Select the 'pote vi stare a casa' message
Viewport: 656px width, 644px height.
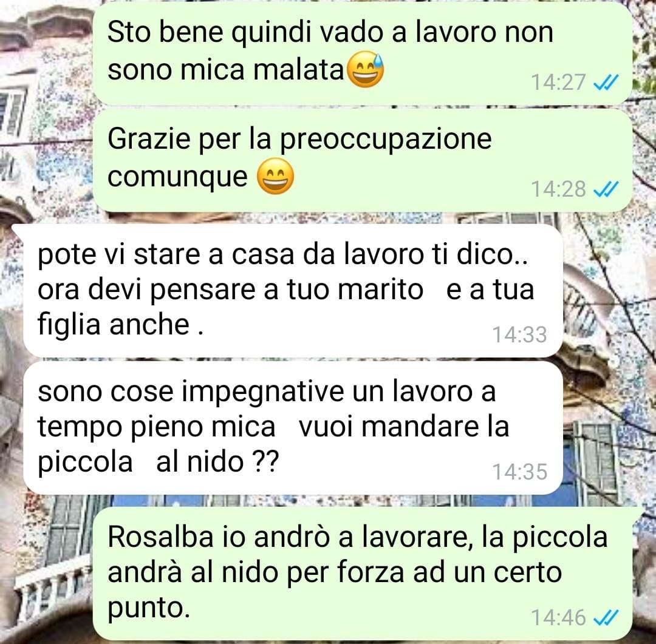point(293,291)
